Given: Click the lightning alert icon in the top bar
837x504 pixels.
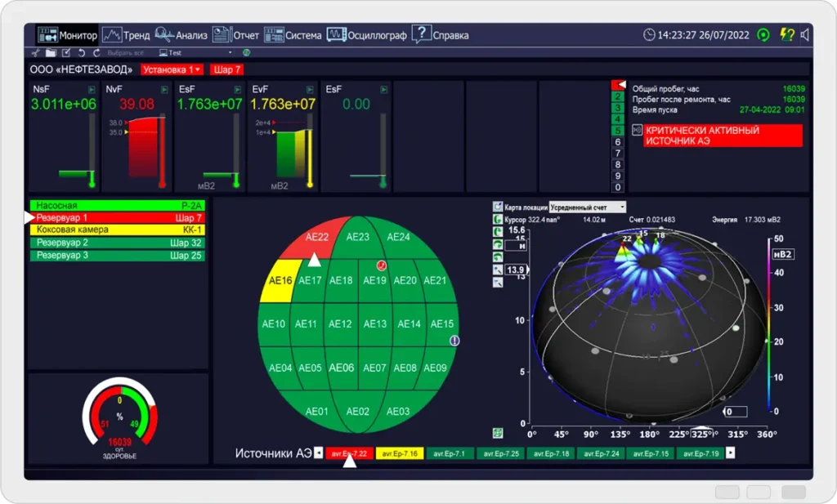Looking at the screenshot, I should (786, 35).
